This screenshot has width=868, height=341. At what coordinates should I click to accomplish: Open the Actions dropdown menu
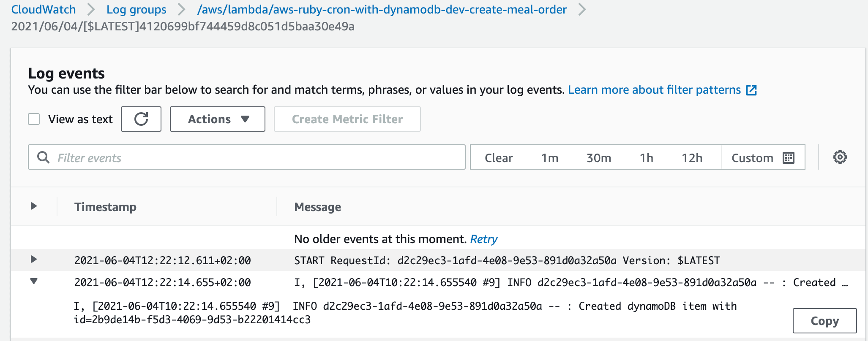tap(218, 119)
